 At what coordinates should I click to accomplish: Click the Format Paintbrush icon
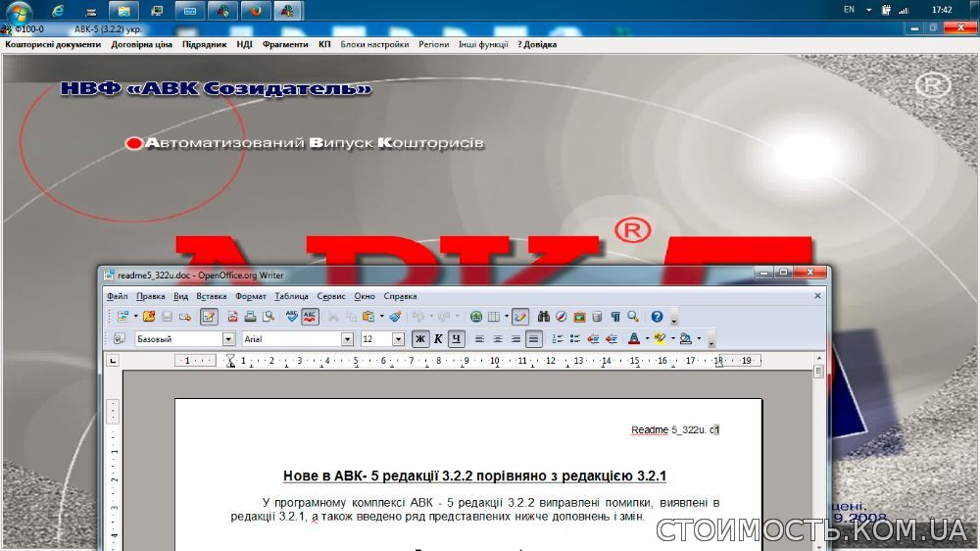395,317
